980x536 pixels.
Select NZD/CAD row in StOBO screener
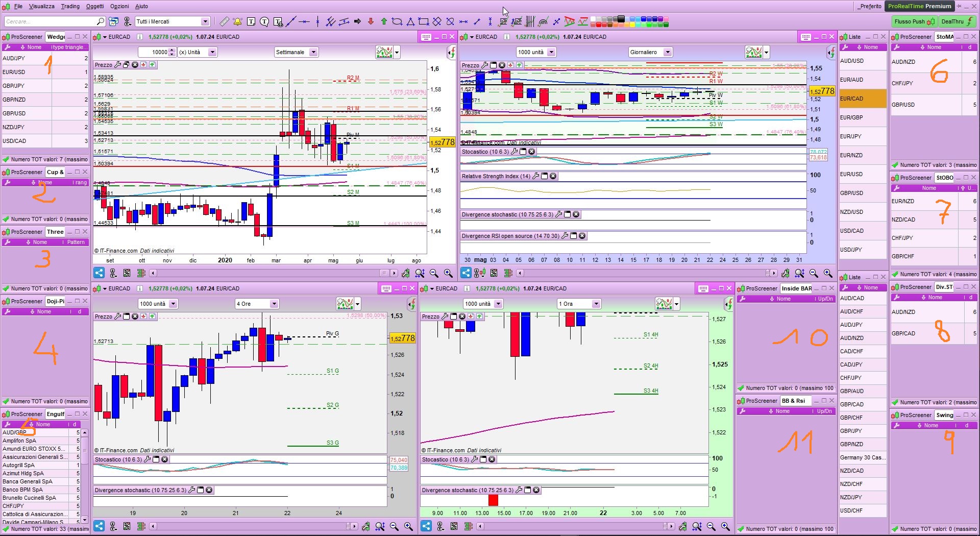934,220
